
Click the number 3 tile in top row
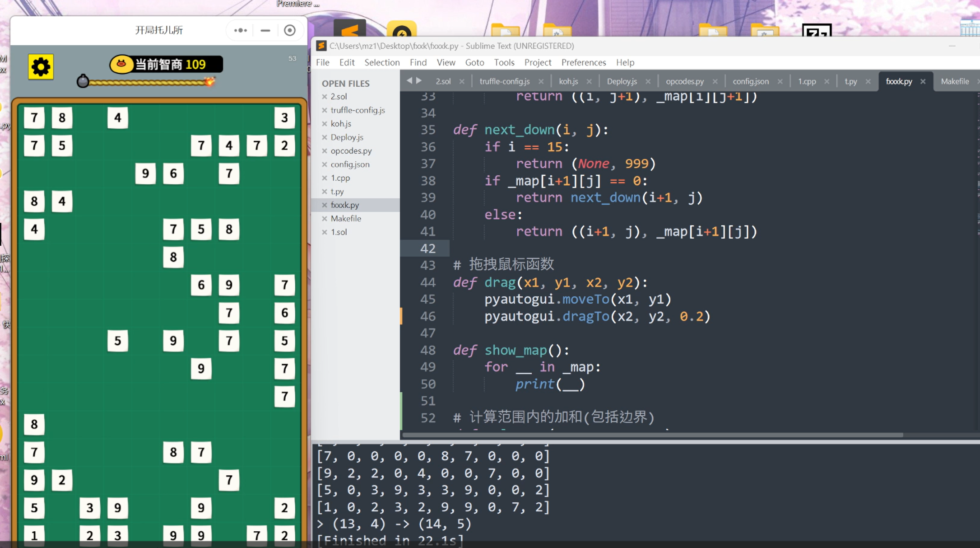coord(284,118)
